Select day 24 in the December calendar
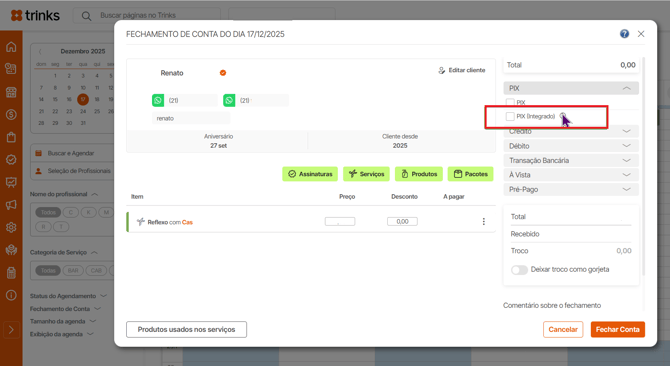Image resolution: width=670 pixels, height=366 pixels. (83, 111)
